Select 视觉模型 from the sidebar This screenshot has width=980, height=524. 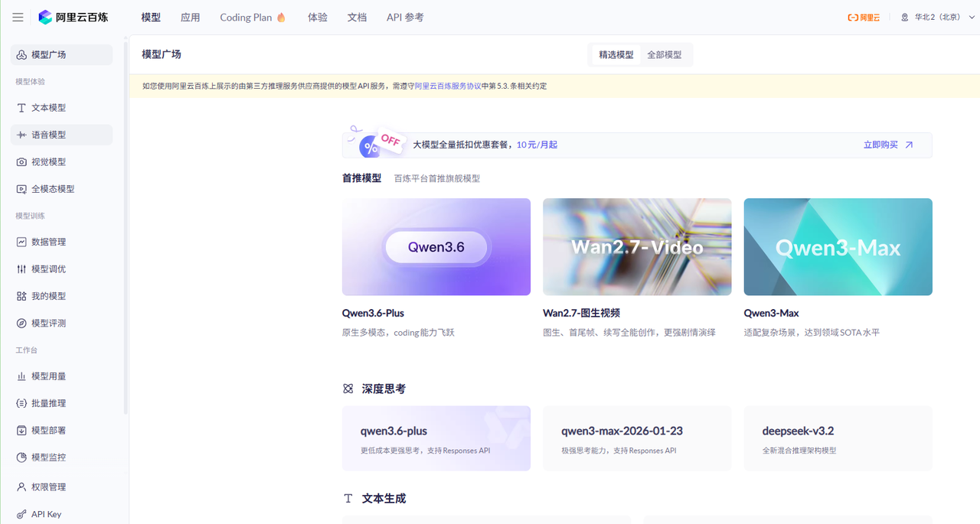click(x=48, y=161)
